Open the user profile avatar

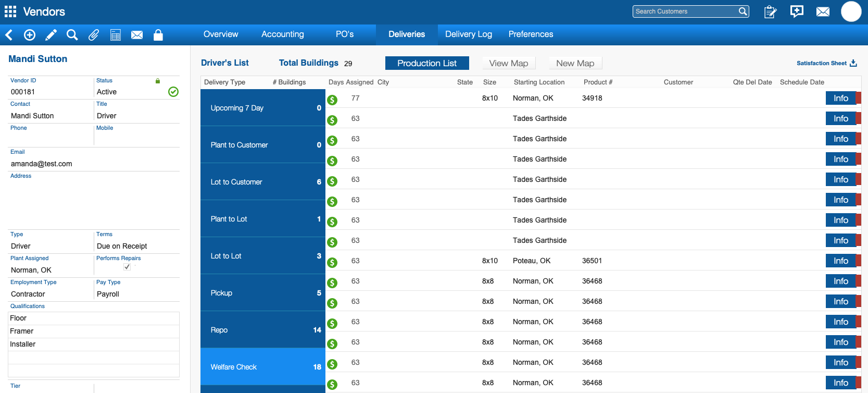851,11
